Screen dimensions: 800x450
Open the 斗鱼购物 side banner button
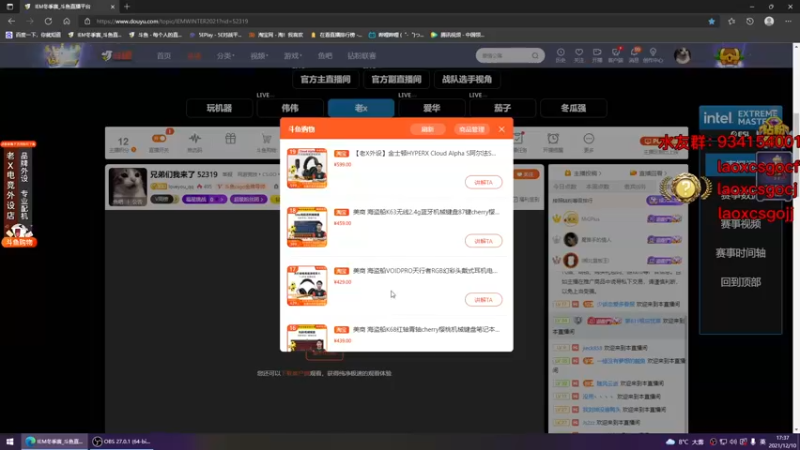point(19,242)
